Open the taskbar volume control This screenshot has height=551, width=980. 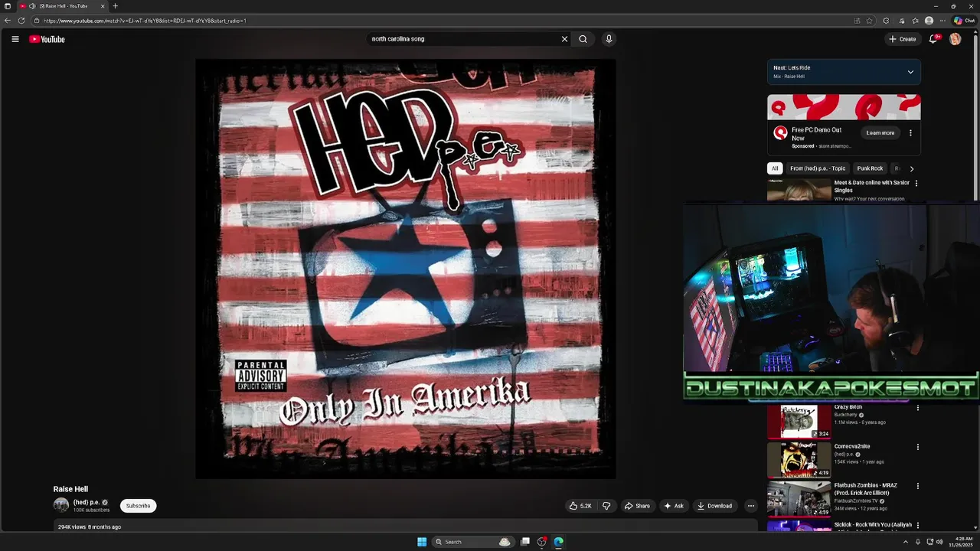pos(939,542)
